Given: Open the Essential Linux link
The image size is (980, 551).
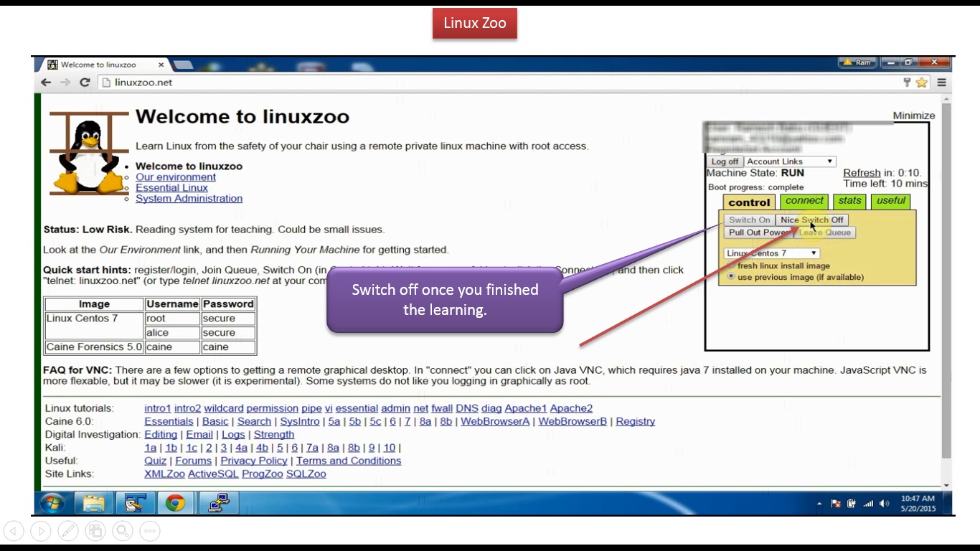Looking at the screenshot, I should [171, 188].
